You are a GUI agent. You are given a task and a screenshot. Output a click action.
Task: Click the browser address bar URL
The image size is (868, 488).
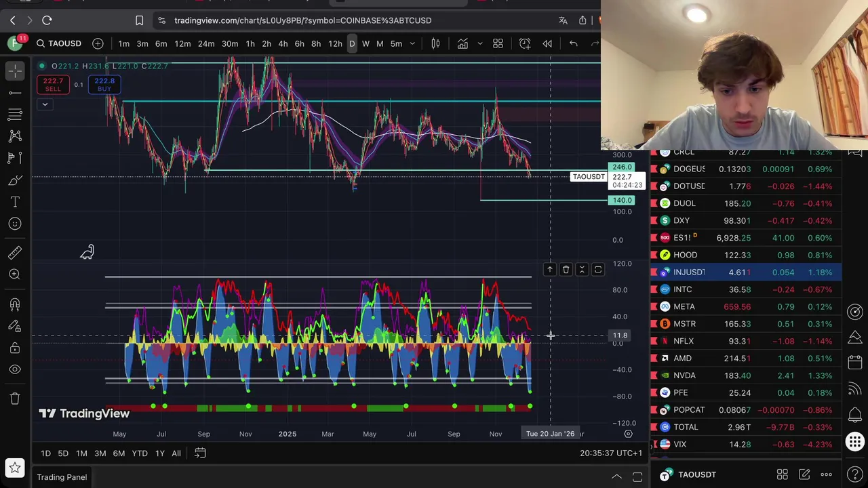coord(302,20)
